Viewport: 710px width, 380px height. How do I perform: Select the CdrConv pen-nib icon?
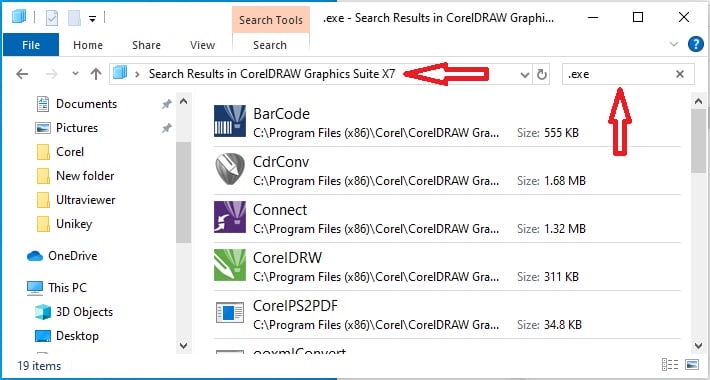230,169
